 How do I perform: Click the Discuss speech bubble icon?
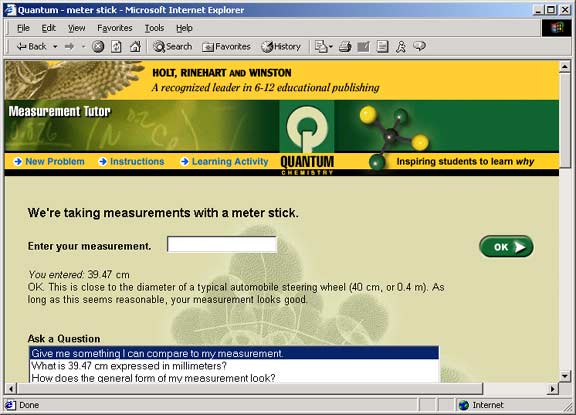[x=420, y=46]
